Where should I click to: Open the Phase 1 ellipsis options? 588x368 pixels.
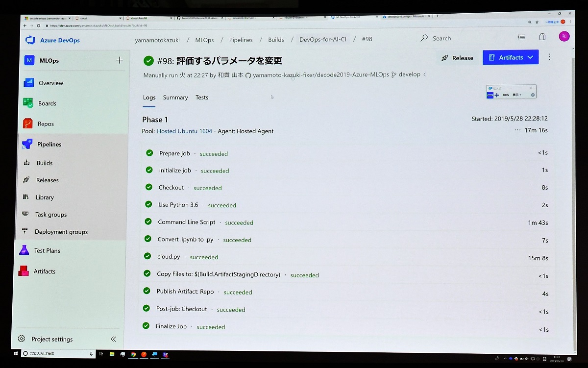[517, 130]
